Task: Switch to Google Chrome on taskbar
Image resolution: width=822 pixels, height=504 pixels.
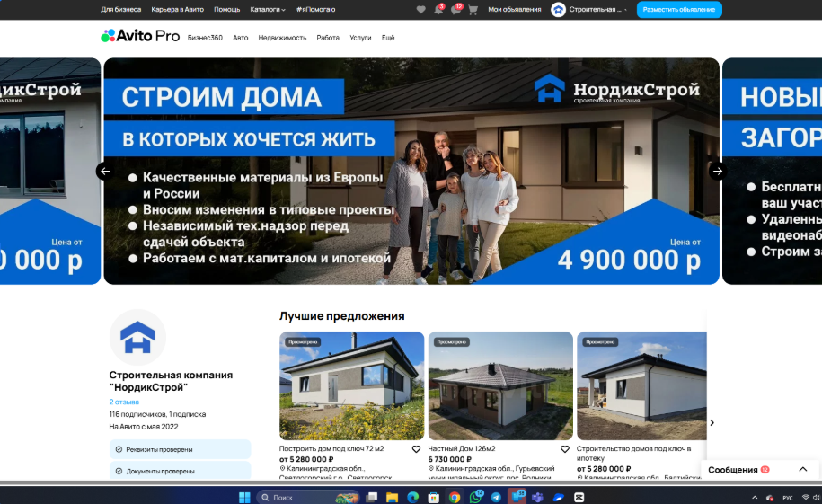Action: pyautogui.click(x=455, y=497)
